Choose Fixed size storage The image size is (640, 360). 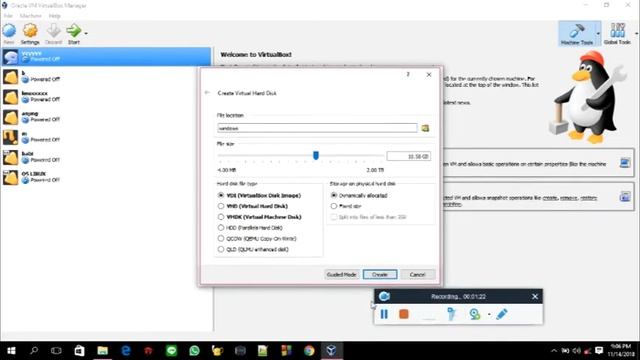coord(346,206)
